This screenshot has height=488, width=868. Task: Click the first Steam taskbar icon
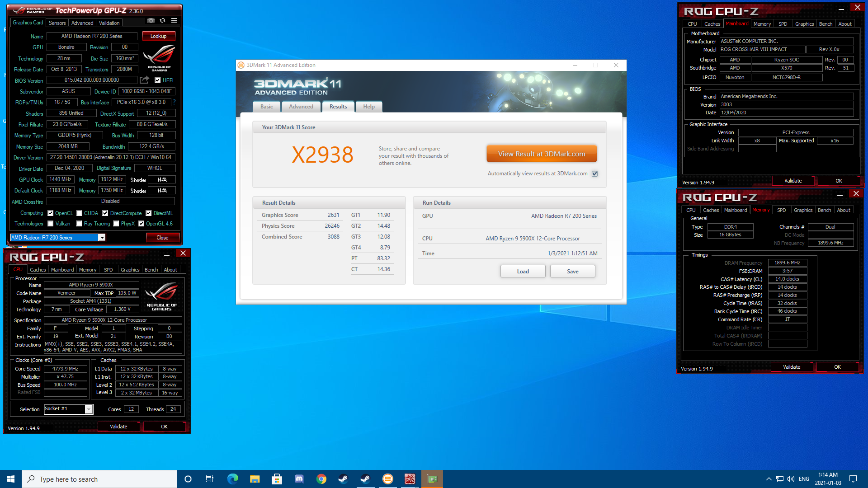[343, 479]
